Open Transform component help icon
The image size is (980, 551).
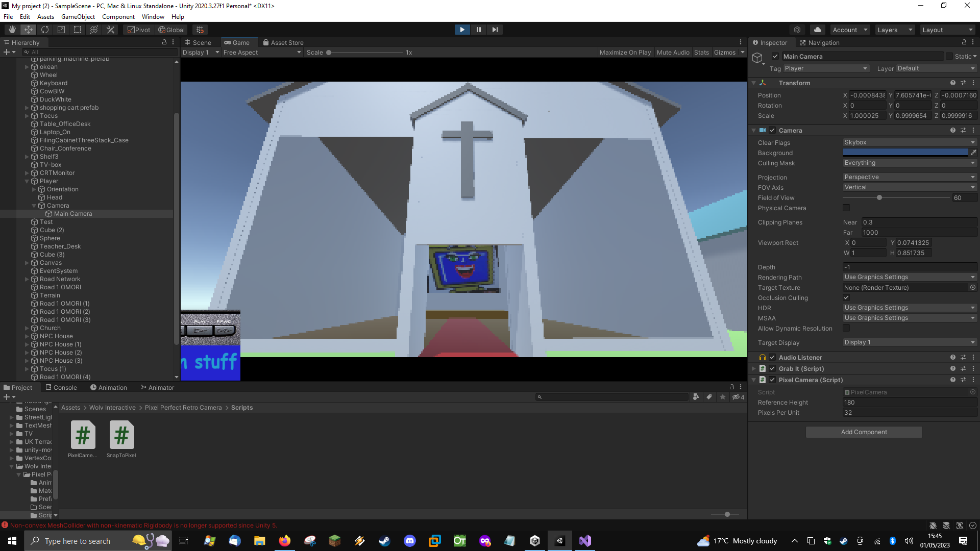coord(952,83)
